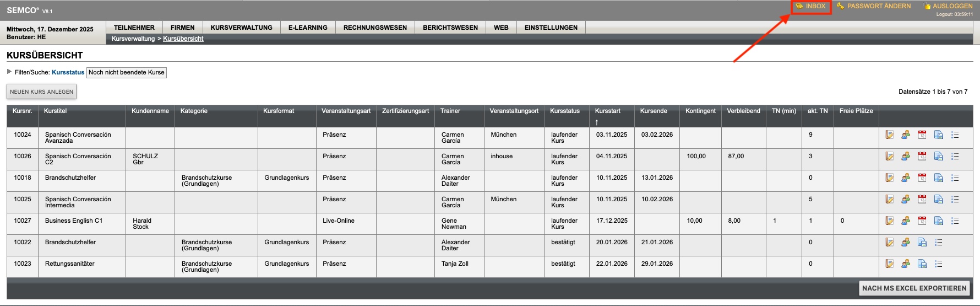Viewport: 980px width, 306px height.
Task: Open the TEILNEHMER menu
Action: tap(134, 28)
